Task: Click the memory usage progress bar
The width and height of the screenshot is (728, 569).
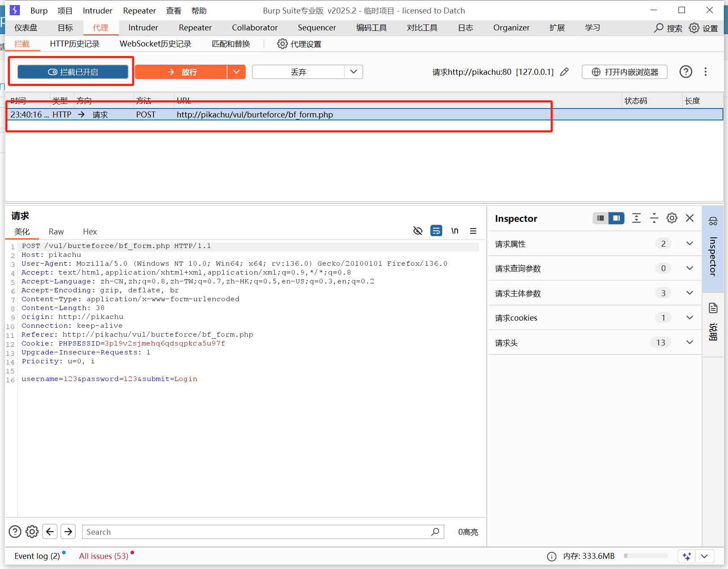Action: pyautogui.click(x=646, y=556)
